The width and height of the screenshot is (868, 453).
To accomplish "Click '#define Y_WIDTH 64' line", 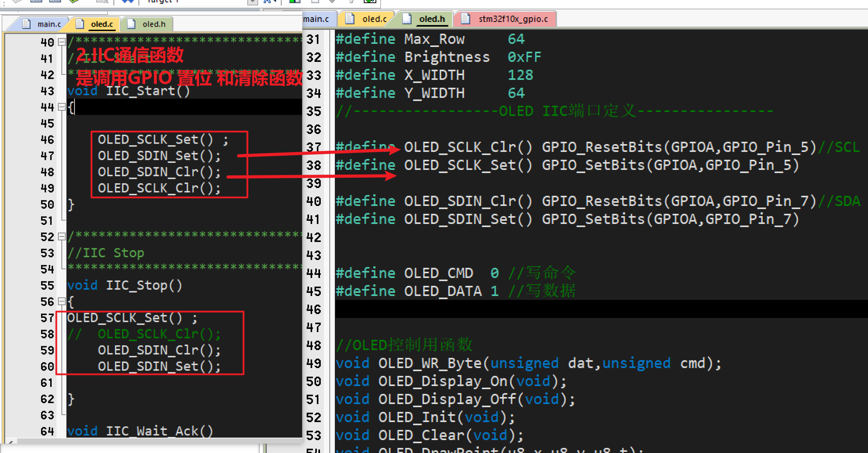I will (430, 93).
